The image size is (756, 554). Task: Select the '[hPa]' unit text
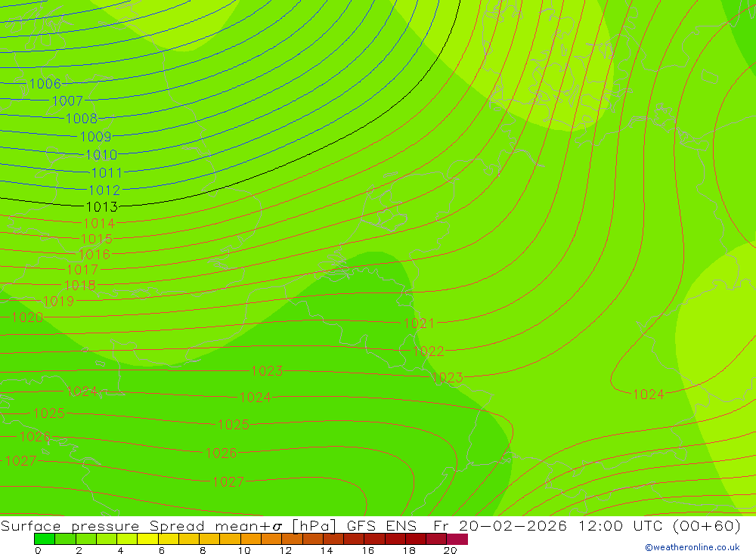click(x=314, y=525)
